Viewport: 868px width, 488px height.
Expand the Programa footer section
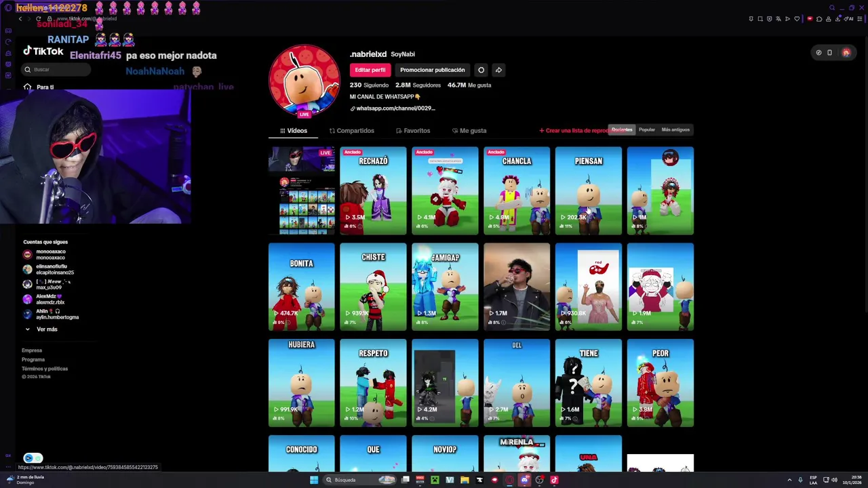33,359
